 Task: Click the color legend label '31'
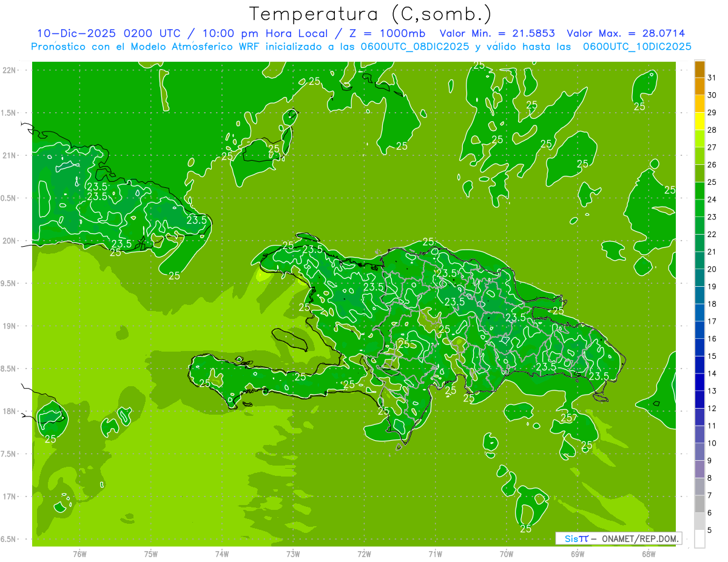click(x=712, y=78)
